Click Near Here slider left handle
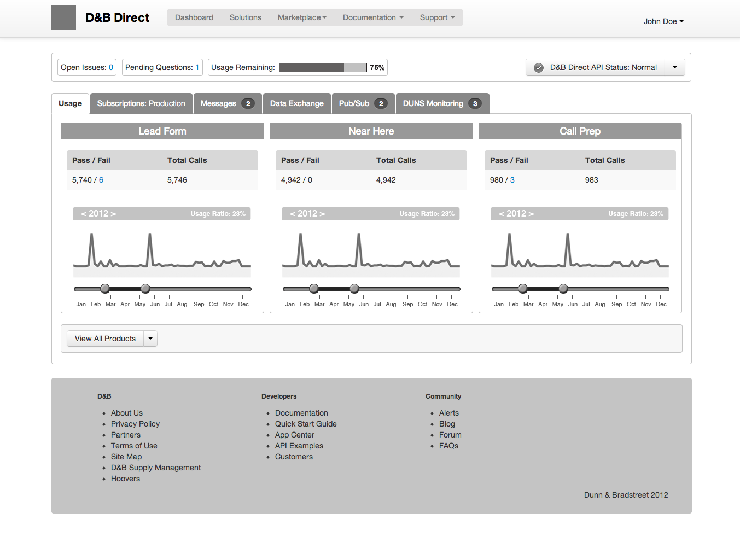The width and height of the screenshot is (740, 560). click(x=314, y=289)
